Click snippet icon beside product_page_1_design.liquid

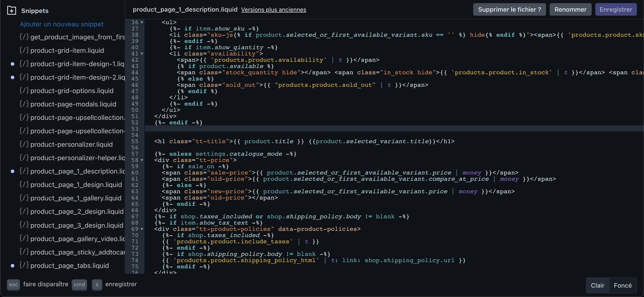pyautogui.click(x=24, y=185)
